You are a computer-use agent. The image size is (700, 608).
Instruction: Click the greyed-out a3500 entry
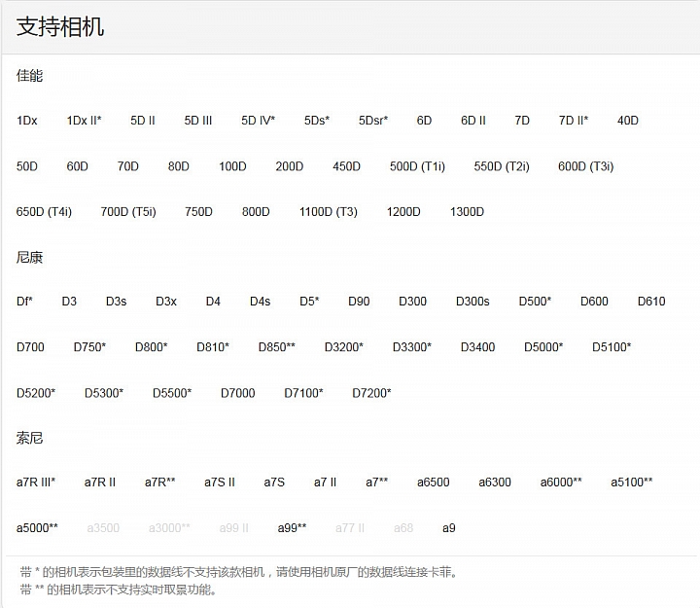tap(103, 528)
